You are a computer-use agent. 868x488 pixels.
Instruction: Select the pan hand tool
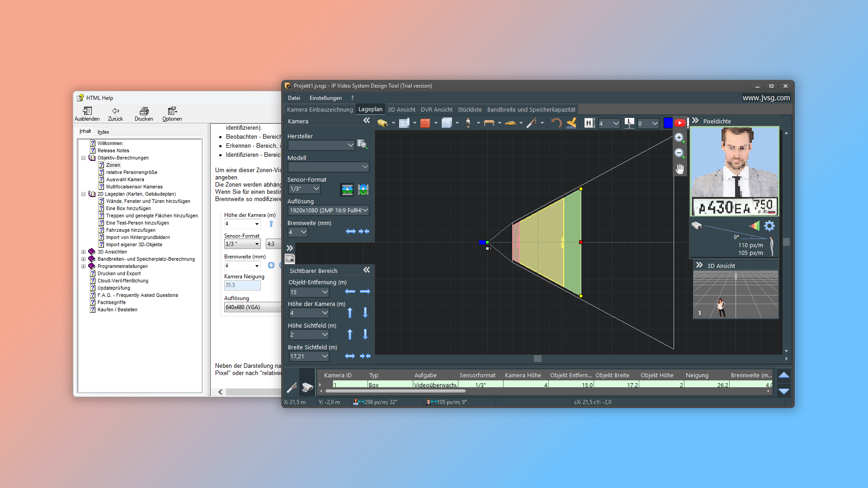(679, 169)
